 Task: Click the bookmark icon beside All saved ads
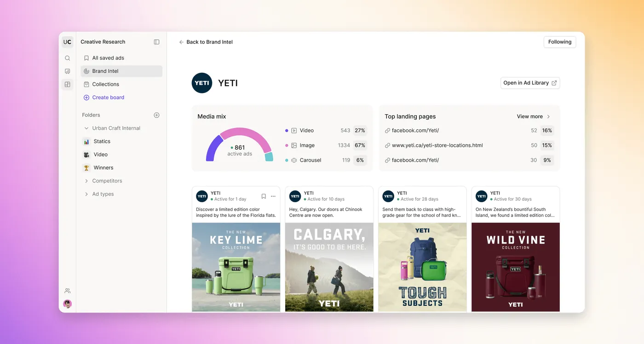tap(86, 58)
